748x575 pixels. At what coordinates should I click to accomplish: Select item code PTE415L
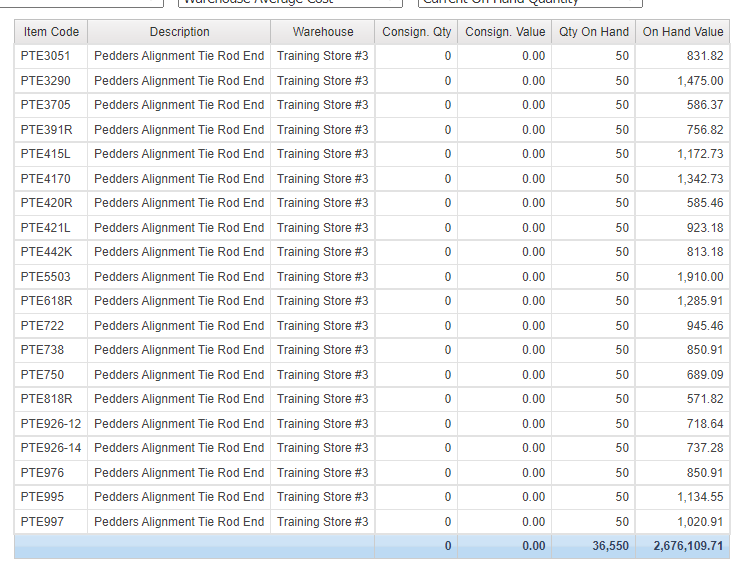click(45, 154)
